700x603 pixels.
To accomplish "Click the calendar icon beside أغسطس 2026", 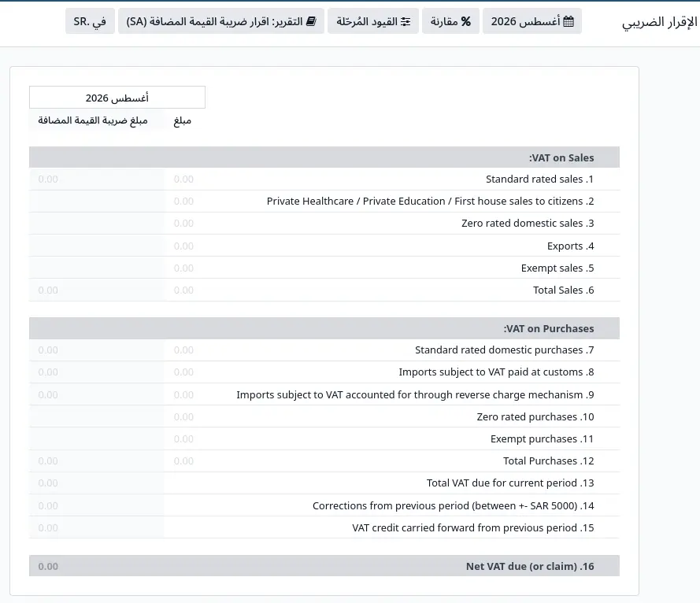I will pyautogui.click(x=569, y=21).
